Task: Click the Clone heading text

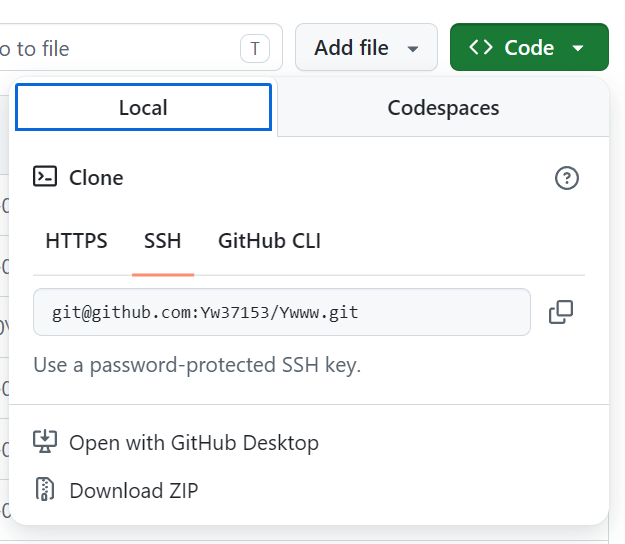Action: (x=96, y=178)
